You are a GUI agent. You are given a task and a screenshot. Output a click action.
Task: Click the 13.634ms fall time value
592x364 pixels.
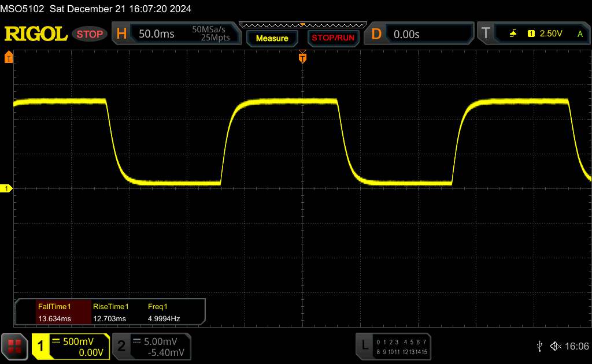[54, 319]
